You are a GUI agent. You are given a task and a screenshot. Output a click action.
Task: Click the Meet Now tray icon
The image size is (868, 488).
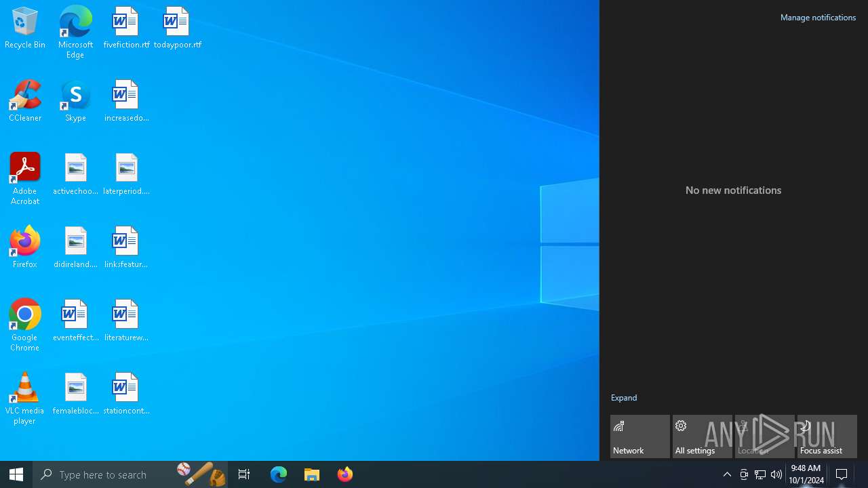coord(744,474)
